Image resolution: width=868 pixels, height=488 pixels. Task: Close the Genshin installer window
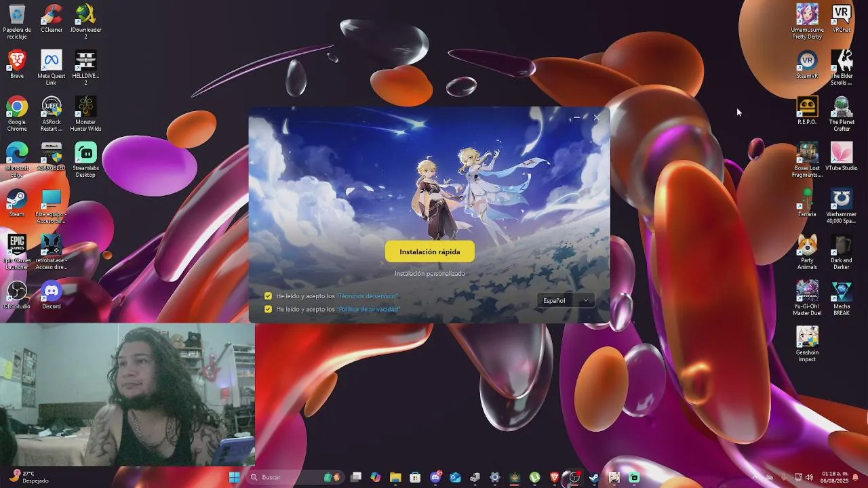tap(597, 117)
